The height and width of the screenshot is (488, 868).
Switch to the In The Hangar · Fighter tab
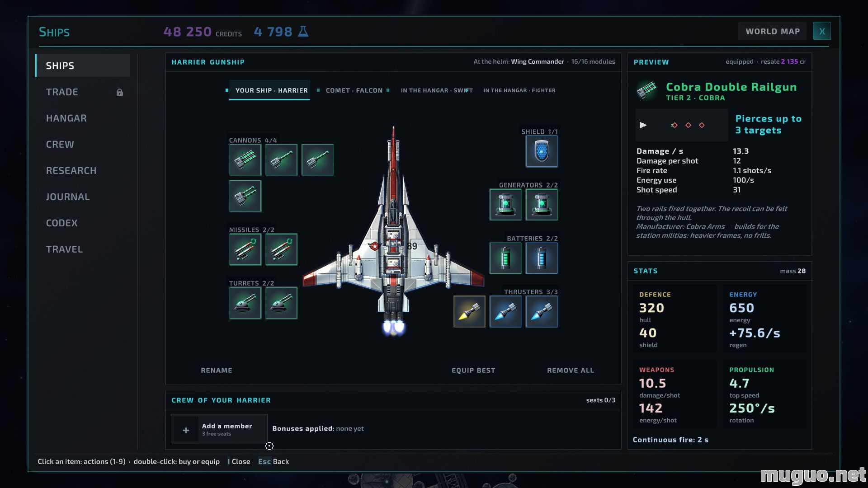tap(519, 90)
